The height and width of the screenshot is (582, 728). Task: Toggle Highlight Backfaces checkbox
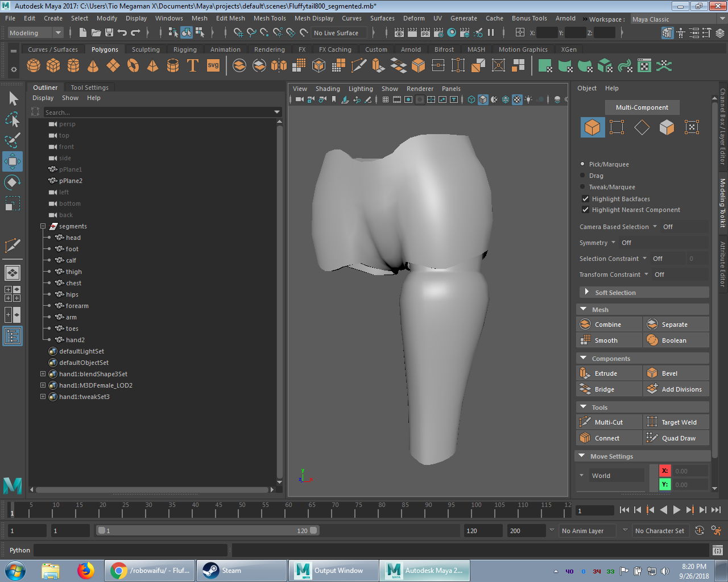tap(585, 199)
